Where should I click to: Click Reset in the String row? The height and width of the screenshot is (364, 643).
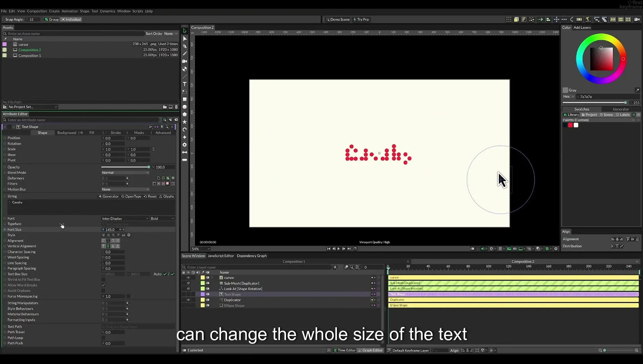tap(150, 196)
